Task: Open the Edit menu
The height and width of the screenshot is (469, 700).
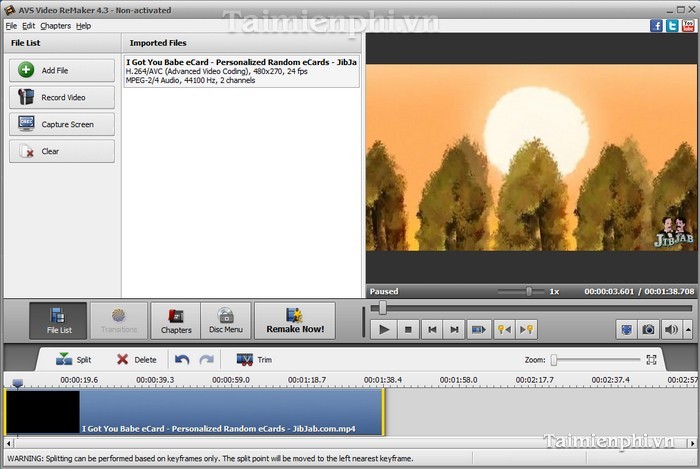Action: click(x=29, y=26)
